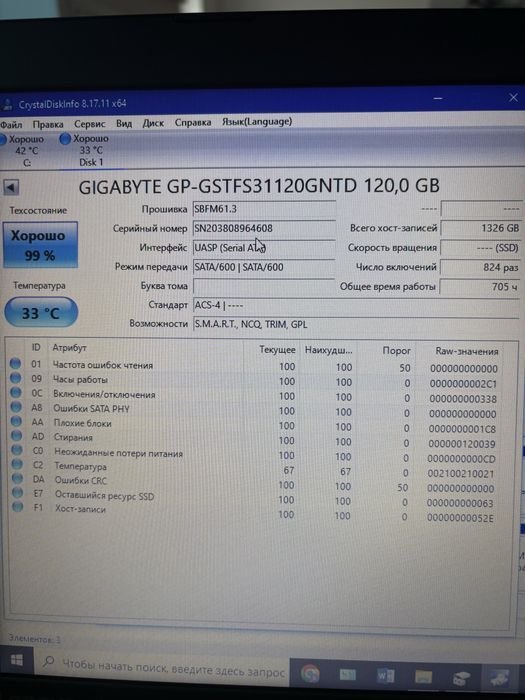Open Chrome from the taskbar
The width and height of the screenshot is (525, 700).
[310, 675]
